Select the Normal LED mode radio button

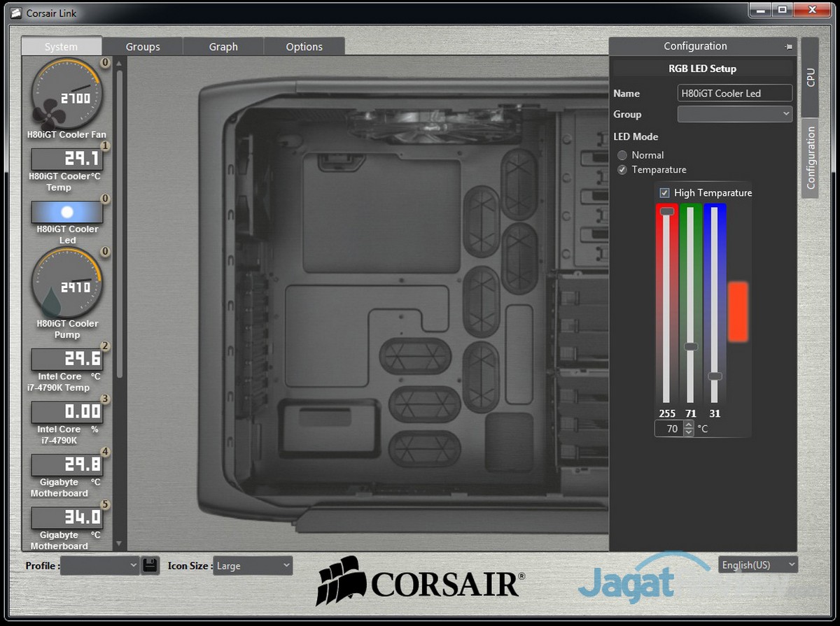click(622, 155)
